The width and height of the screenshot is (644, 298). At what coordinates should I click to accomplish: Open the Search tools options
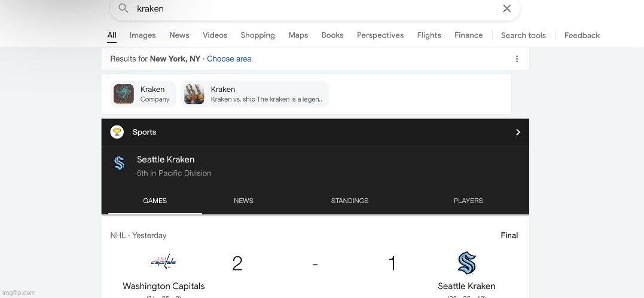pos(523,35)
